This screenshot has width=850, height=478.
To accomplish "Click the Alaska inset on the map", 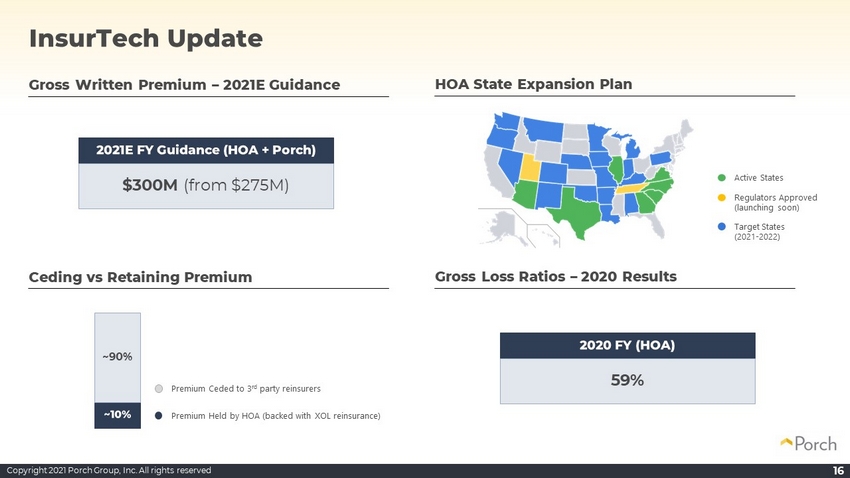I will (x=501, y=224).
